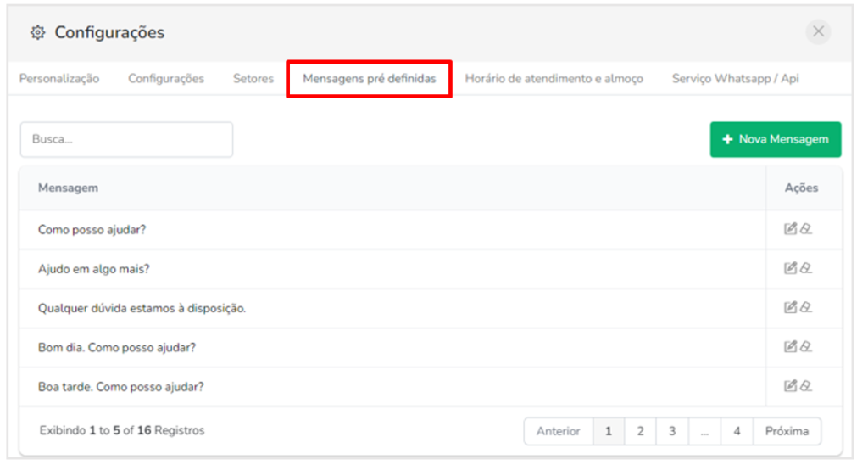
Task: Go to the Setores tab
Action: (x=253, y=79)
